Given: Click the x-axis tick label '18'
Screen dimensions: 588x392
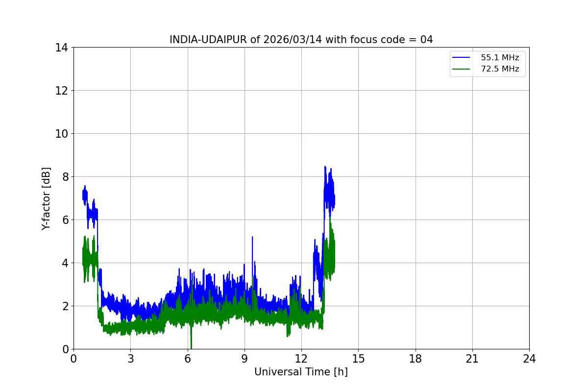Looking at the screenshot, I should [x=416, y=359].
